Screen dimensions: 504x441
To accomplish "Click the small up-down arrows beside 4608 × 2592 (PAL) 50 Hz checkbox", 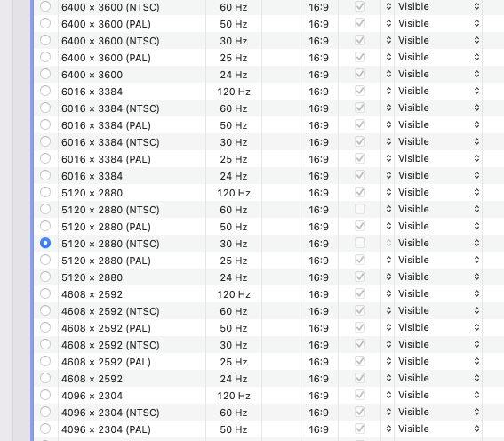I will point(389,327).
